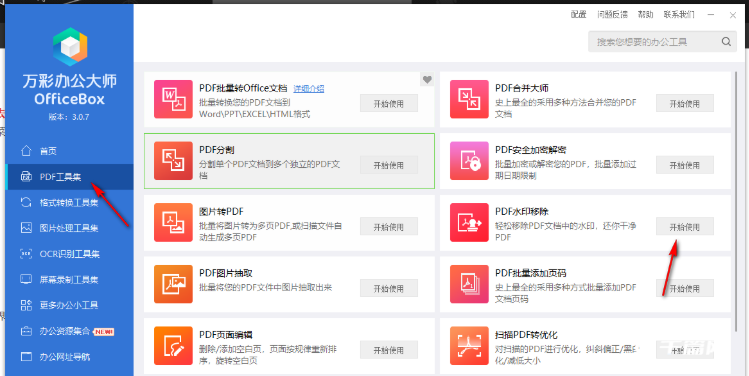Click the PDF分割 tool icon

point(173,161)
